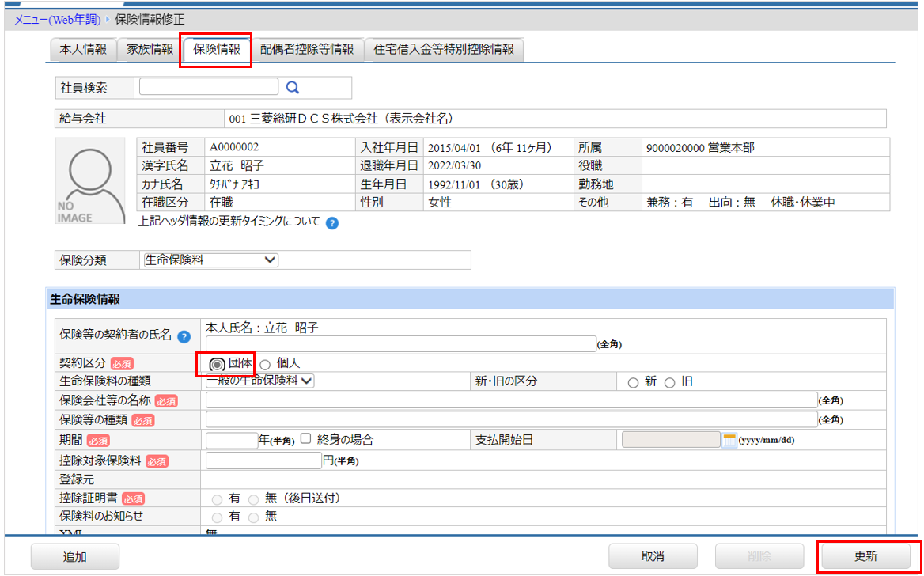Click the 更新 button
This screenshot has height=576, width=924.
(x=866, y=556)
